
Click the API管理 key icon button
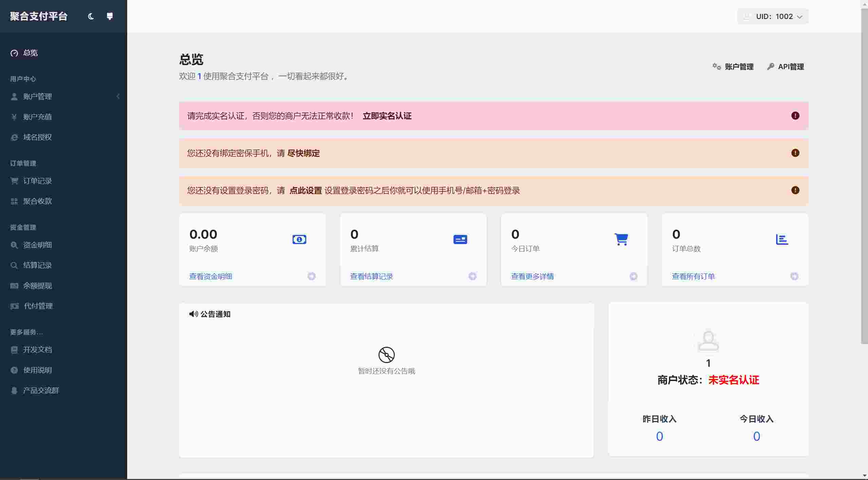point(771,66)
